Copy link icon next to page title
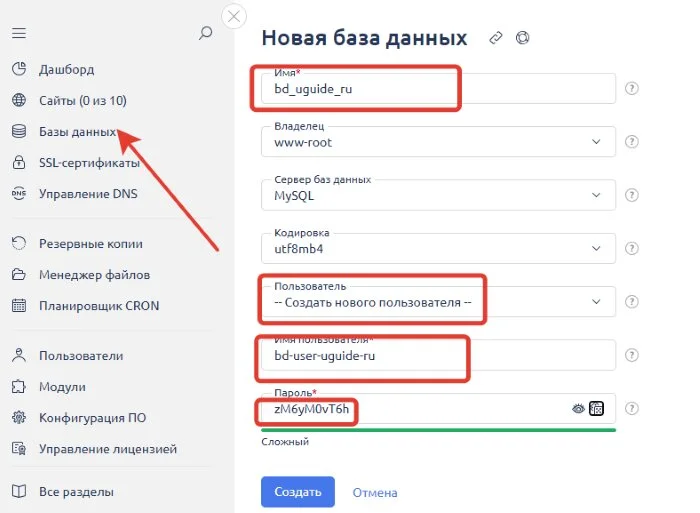 496,38
